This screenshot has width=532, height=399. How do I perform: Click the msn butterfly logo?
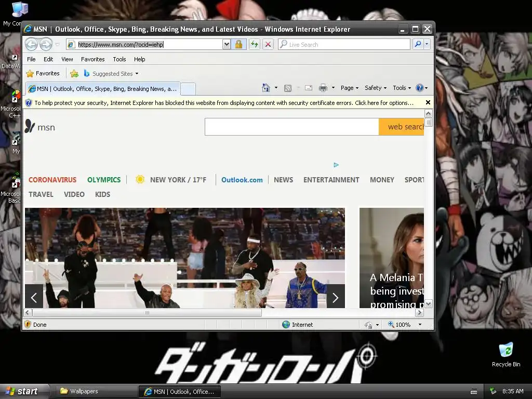[39, 127]
